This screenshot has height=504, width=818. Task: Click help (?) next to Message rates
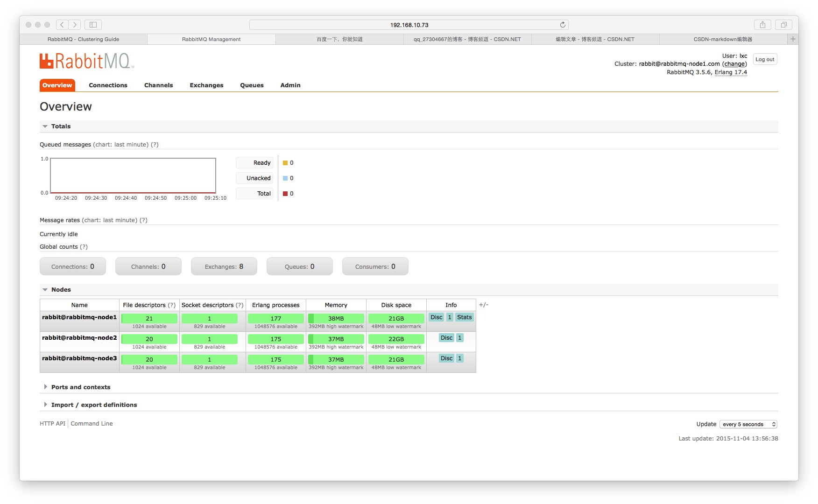click(x=143, y=220)
